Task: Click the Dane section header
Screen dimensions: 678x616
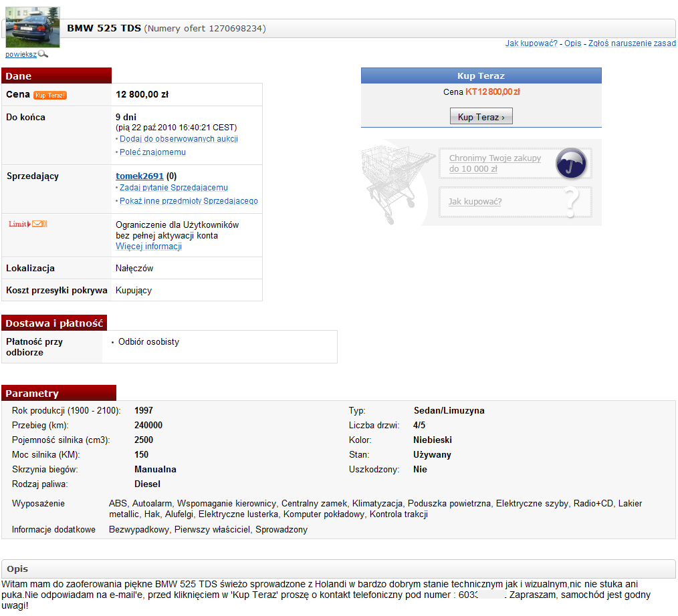Action: tap(57, 75)
